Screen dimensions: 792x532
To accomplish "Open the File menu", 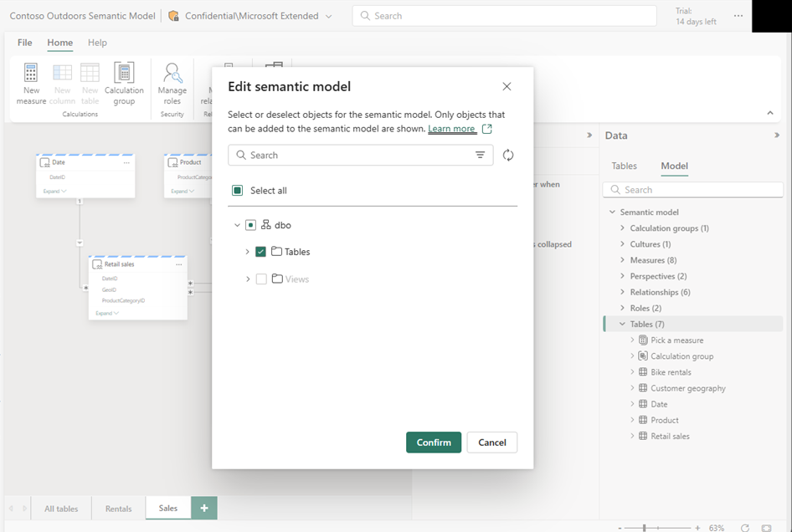I will [25, 43].
